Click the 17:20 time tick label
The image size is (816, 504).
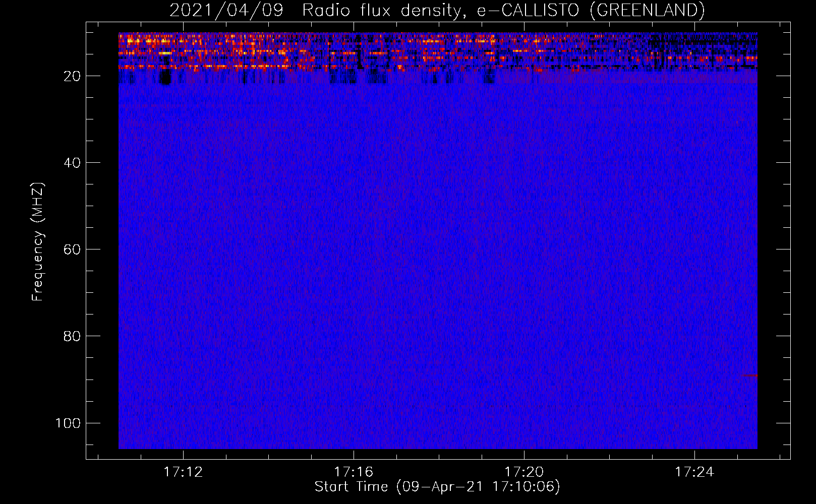click(524, 472)
